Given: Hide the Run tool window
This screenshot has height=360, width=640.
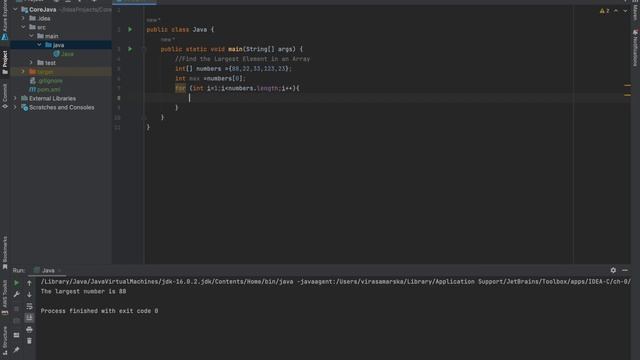Looking at the screenshot, I should (625, 270).
